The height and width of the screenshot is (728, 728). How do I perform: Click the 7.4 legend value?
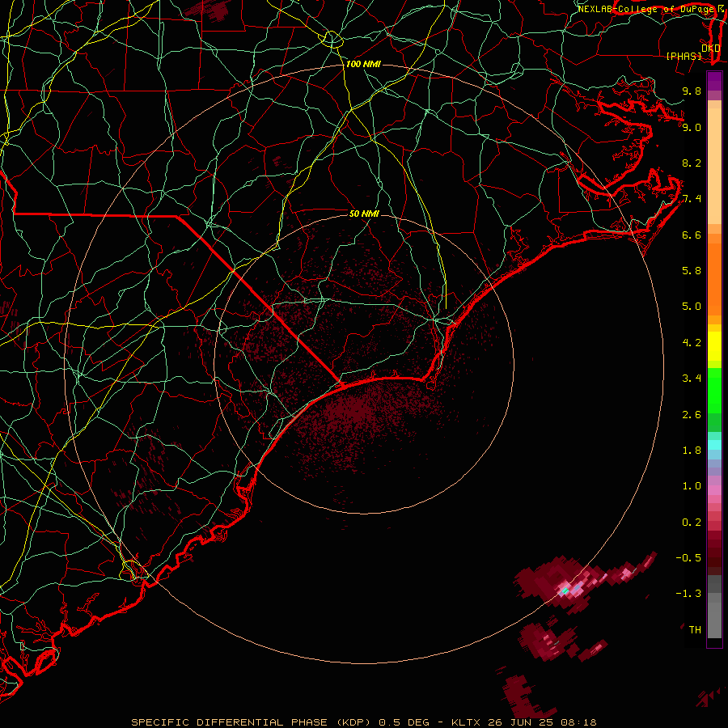(692, 199)
